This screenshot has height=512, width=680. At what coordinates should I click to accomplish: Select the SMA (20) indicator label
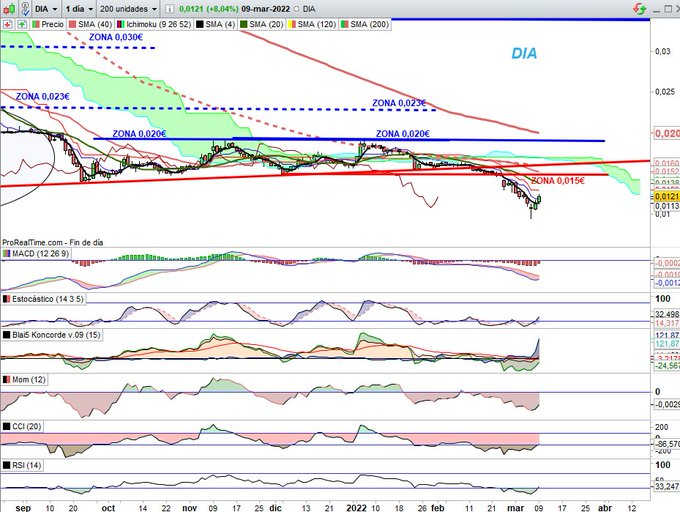(x=266, y=24)
